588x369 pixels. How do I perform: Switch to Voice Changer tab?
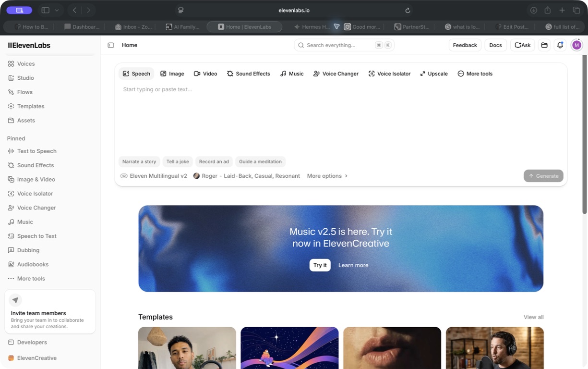coord(336,74)
